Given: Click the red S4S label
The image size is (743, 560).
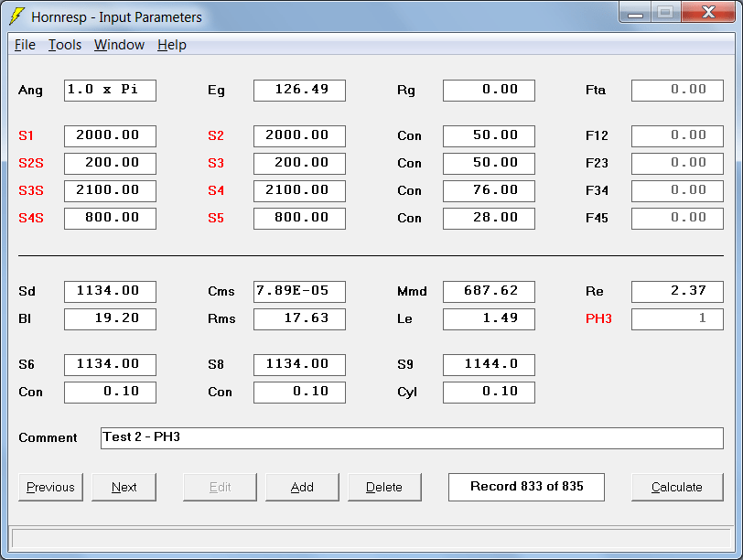Looking at the screenshot, I should [31, 219].
